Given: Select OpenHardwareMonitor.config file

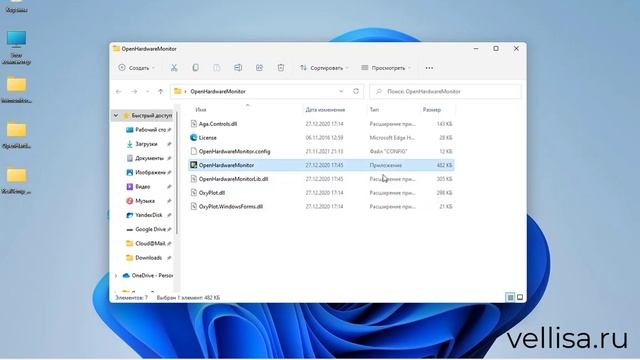Looking at the screenshot, I should pos(321,151).
